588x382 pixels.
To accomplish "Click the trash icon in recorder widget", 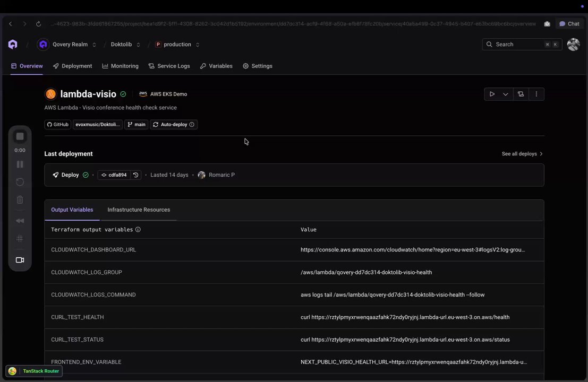I will [x=20, y=199].
